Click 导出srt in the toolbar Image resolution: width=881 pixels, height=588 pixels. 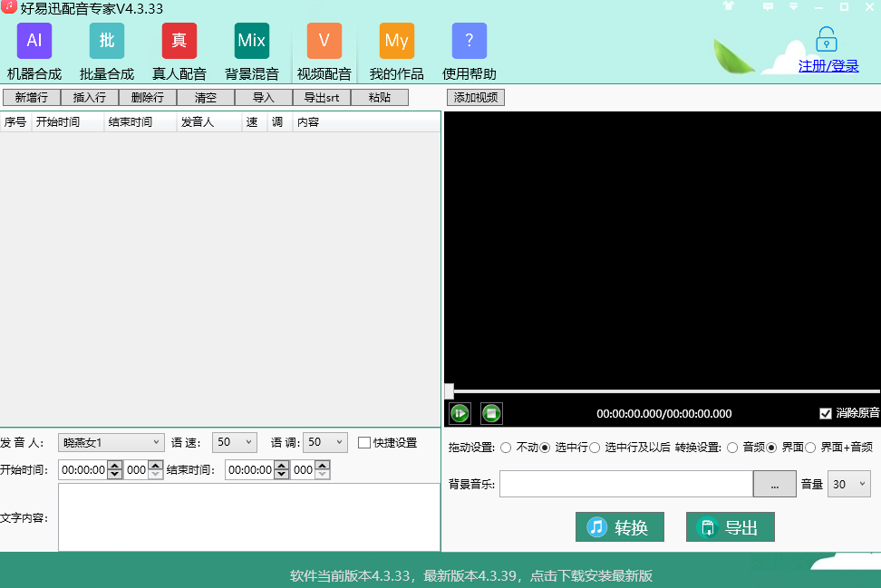(322, 98)
